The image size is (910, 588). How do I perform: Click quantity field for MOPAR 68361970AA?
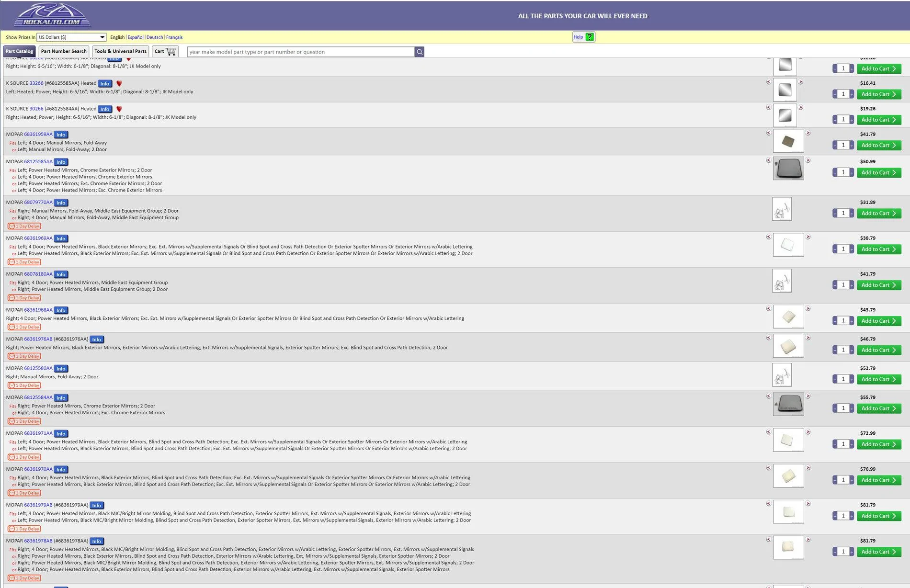(x=843, y=480)
